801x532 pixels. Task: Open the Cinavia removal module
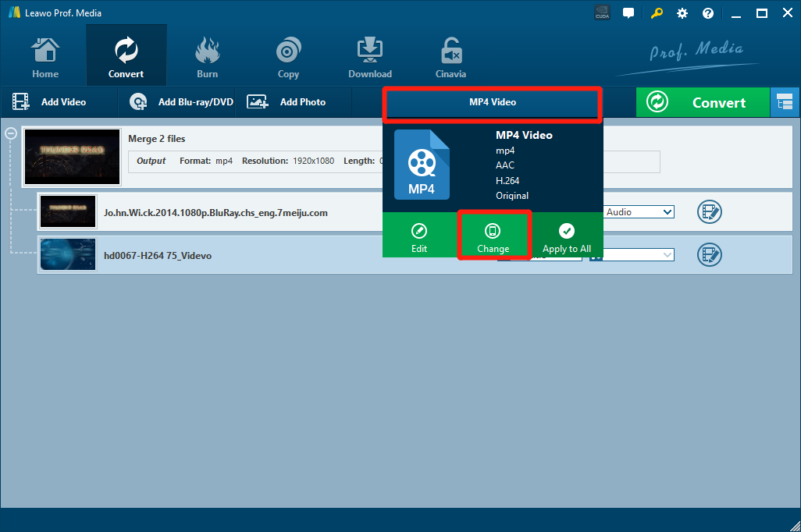(450, 59)
